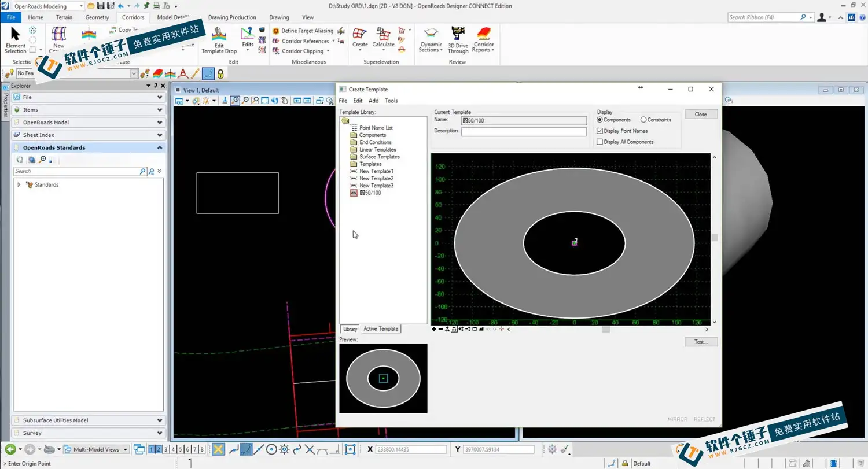Click the Calculate superelevation icon

[x=383, y=38]
